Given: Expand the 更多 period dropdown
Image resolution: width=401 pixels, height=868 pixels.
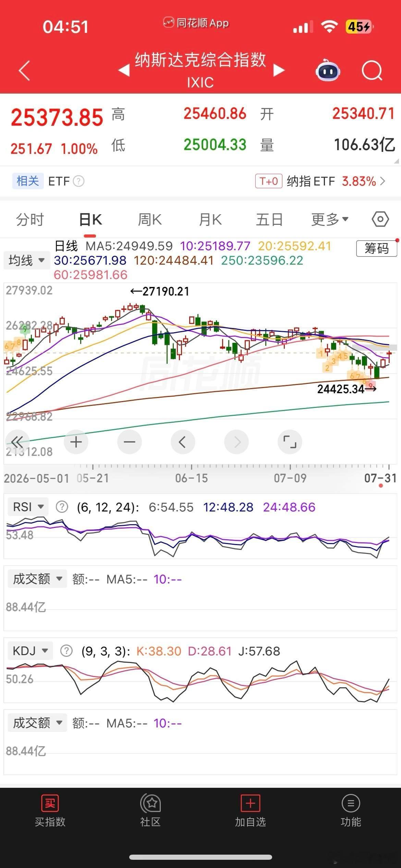Looking at the screenshot, I should 330,219.
